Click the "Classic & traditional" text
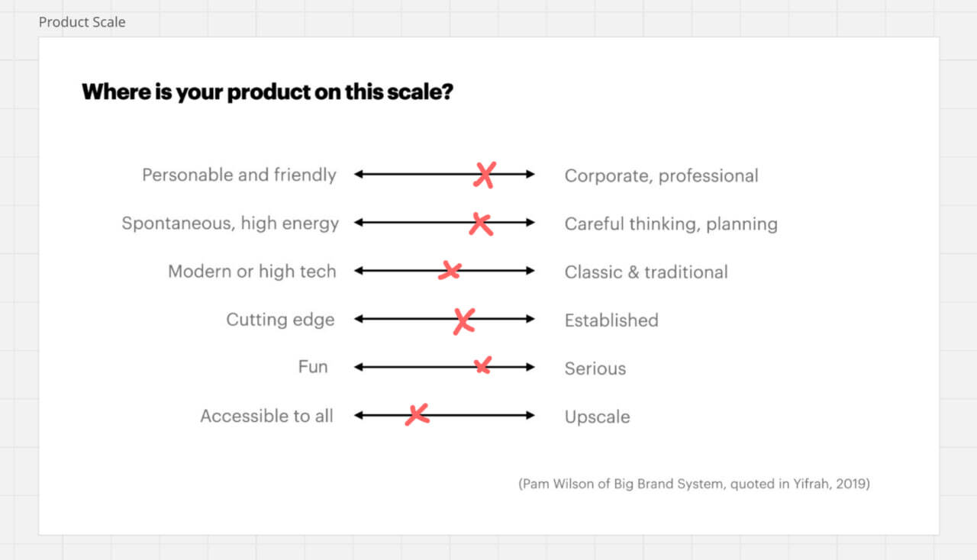This screenshot has width=977, height=560. tap(646, 272)
